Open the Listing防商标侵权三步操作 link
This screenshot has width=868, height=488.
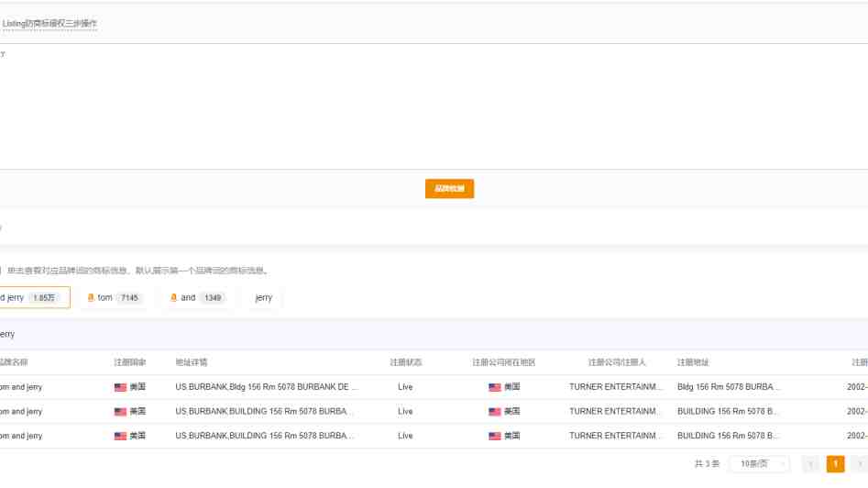point(49,23)
